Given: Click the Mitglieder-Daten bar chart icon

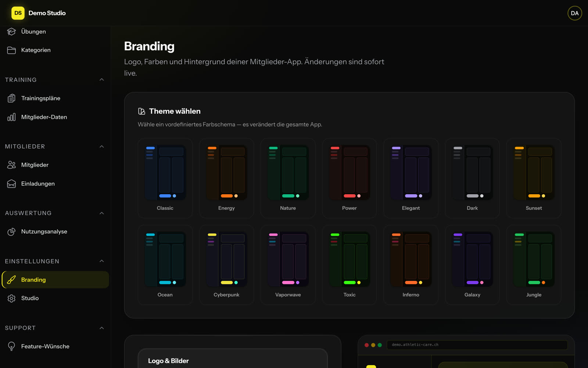Looking at the screenshot, I should [11, 117].
